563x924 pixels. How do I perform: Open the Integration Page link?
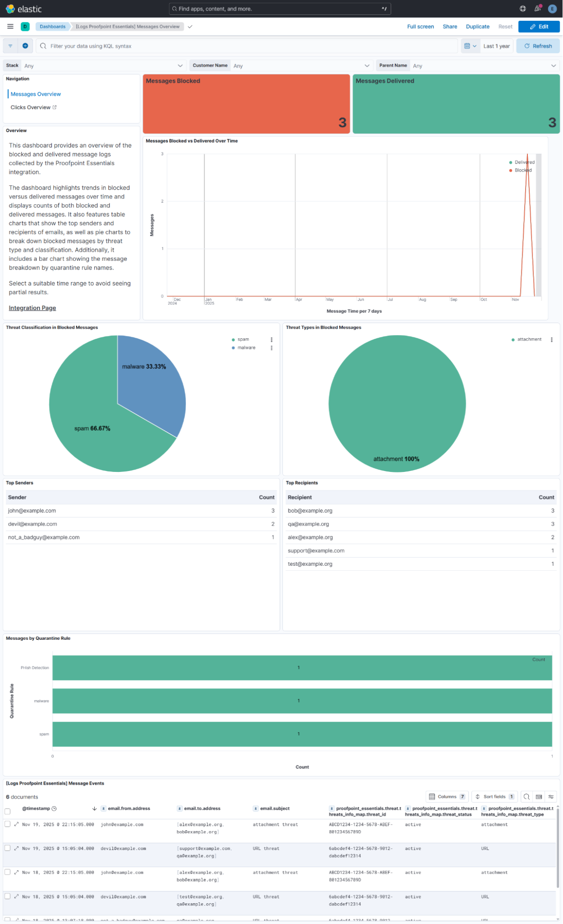(x=32, y=308)
